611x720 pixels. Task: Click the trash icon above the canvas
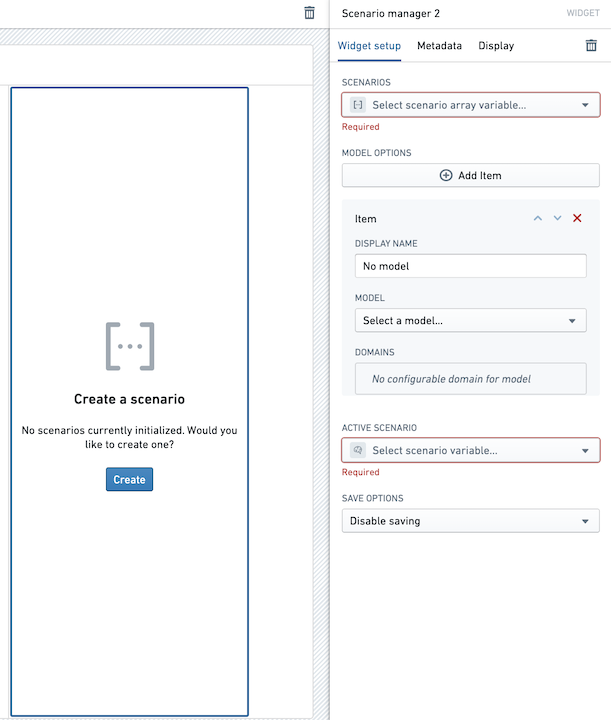(x=309, y=13)
